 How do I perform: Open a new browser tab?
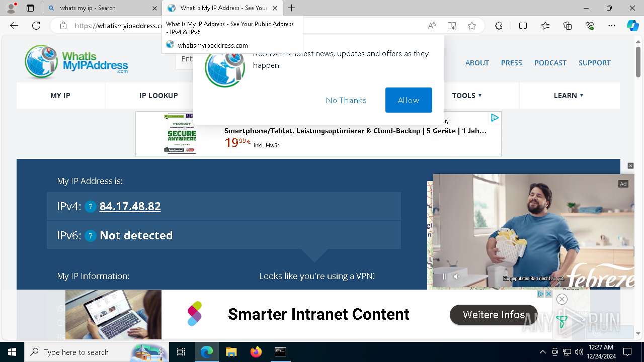[x=291, y=8]
